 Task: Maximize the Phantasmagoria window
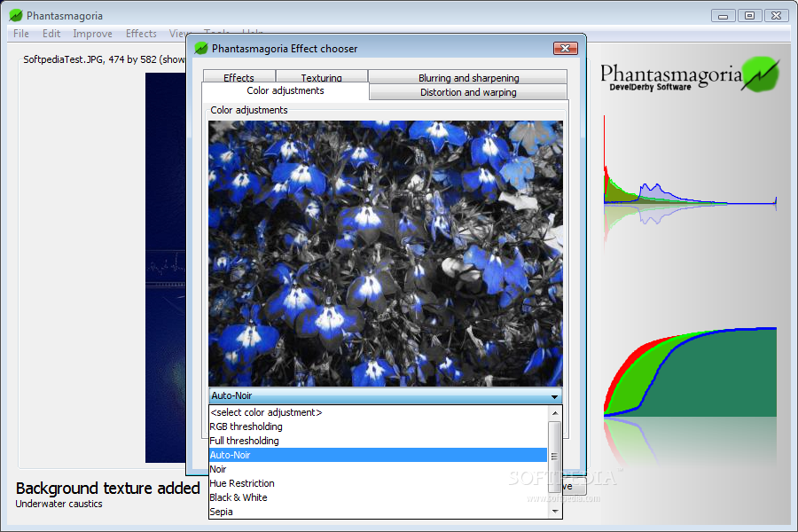click(x=749, y=16)
